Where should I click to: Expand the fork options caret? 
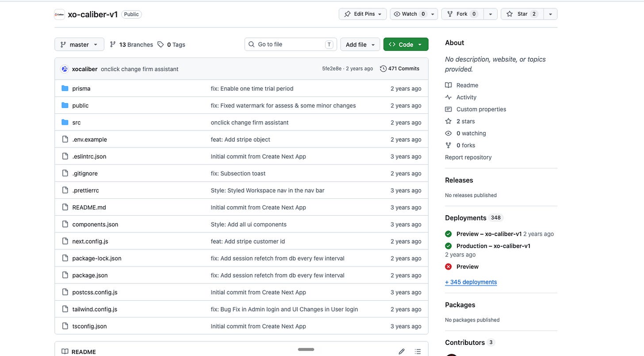[491, 14]
